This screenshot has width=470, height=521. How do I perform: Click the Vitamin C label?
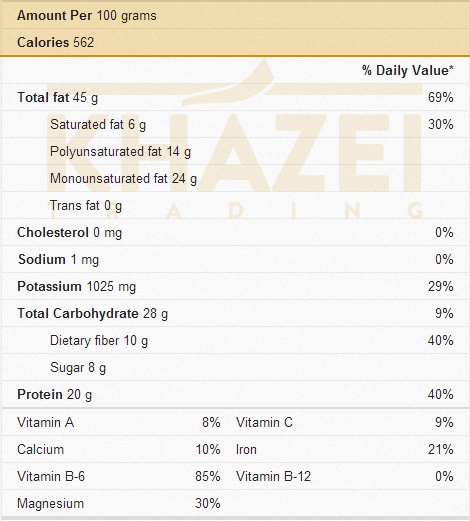pos(264,422)
